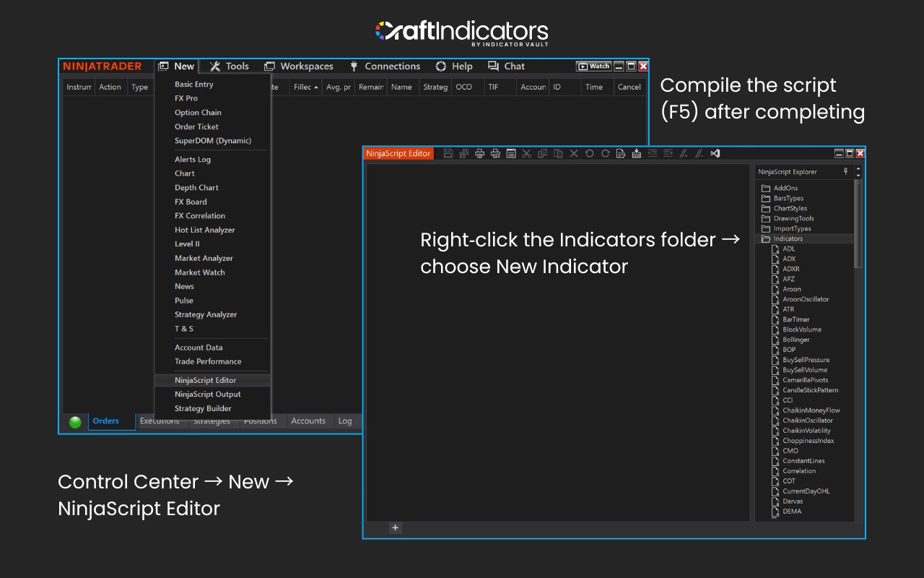Click the CCI indicator file icon
Image resolution: width=924 pixels, height=578 pixels.
776,400
